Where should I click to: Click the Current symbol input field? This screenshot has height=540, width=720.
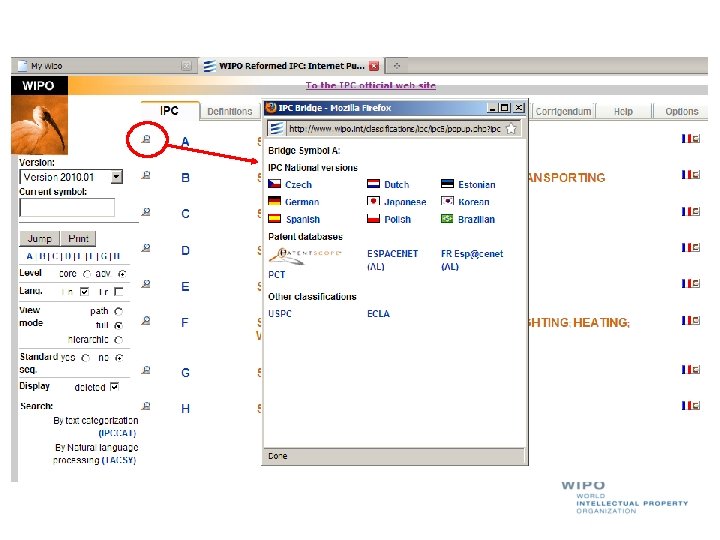(67, 208)
